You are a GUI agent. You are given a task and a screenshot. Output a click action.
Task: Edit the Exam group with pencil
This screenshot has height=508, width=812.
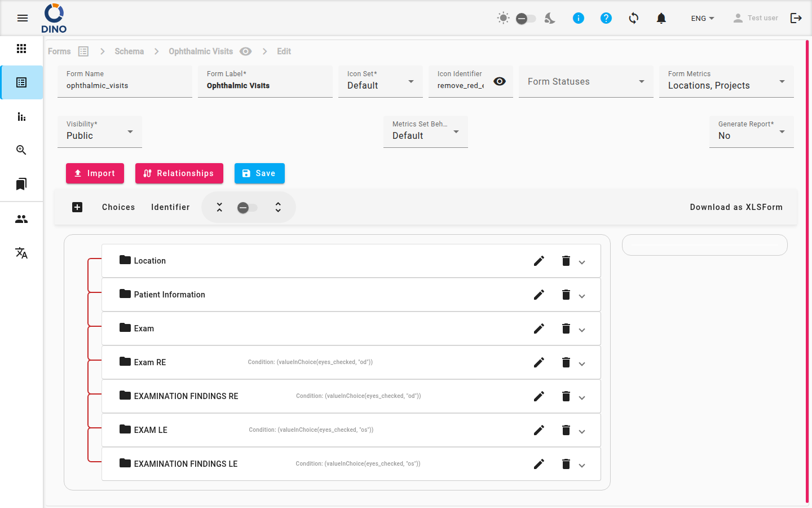pyautogui.click(x=539, y=329)
